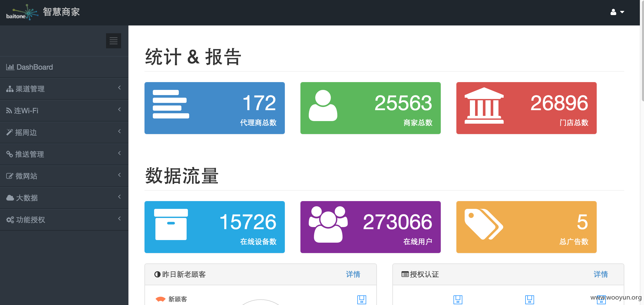Image resolution: width=644 pixels, height=305 pixels.
Task: Click the 渠道管理 sitemap icon
Action: pos(10,89)
